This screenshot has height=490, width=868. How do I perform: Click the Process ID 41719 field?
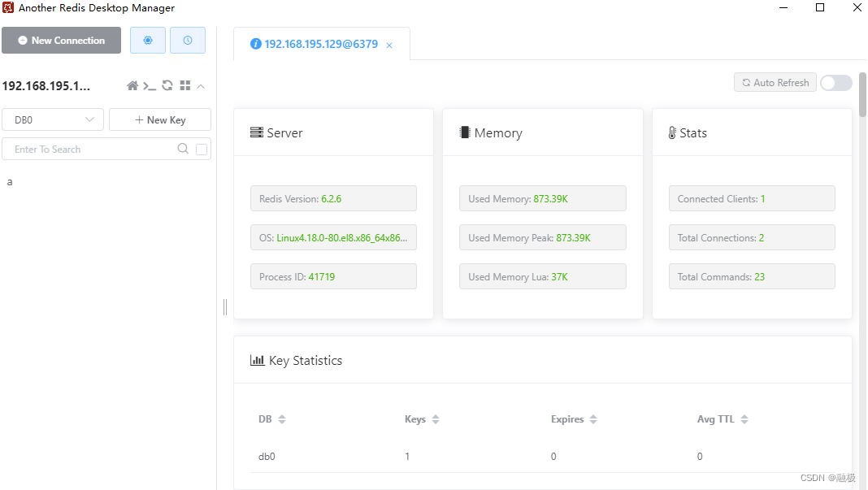[x=333, y=276]
